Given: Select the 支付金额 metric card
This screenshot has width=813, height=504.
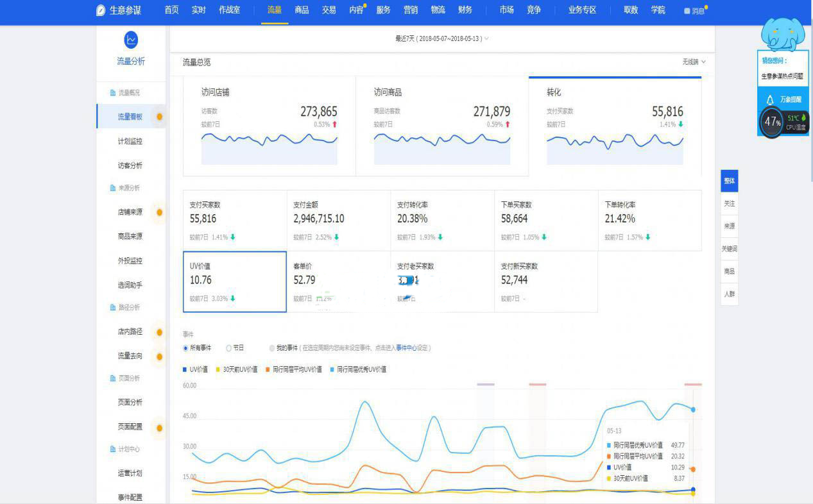Looking at the screenshot, I should pos(339,220).
